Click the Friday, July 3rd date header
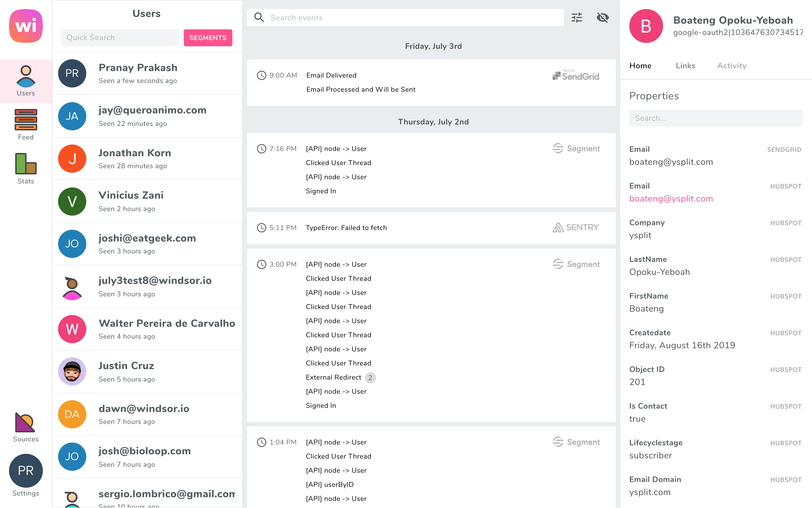The height and width of the screenshot is (508, 812). pyautogui.click(x=433, y=46)
